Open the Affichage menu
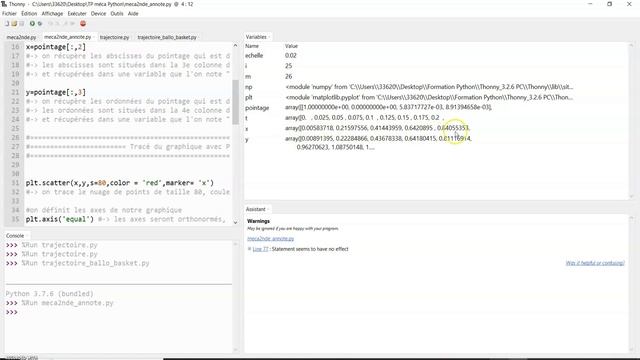The width and height of the screenshot is (640, 360). coord(52,13)
